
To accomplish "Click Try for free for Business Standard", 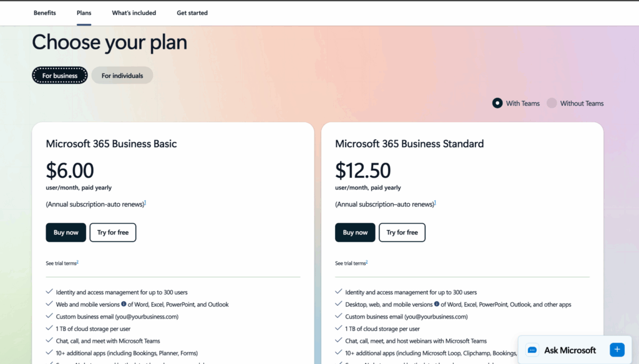I will (x=402, y=232).
